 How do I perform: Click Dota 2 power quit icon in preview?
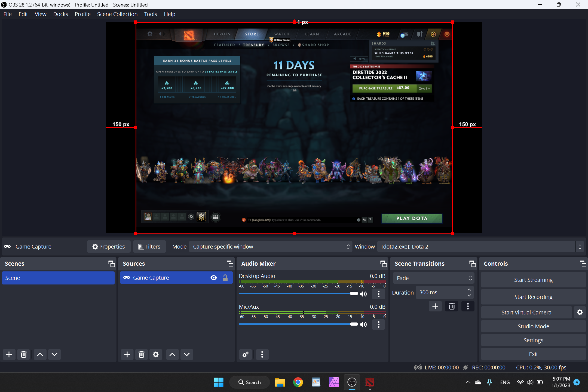coord(447,34)
